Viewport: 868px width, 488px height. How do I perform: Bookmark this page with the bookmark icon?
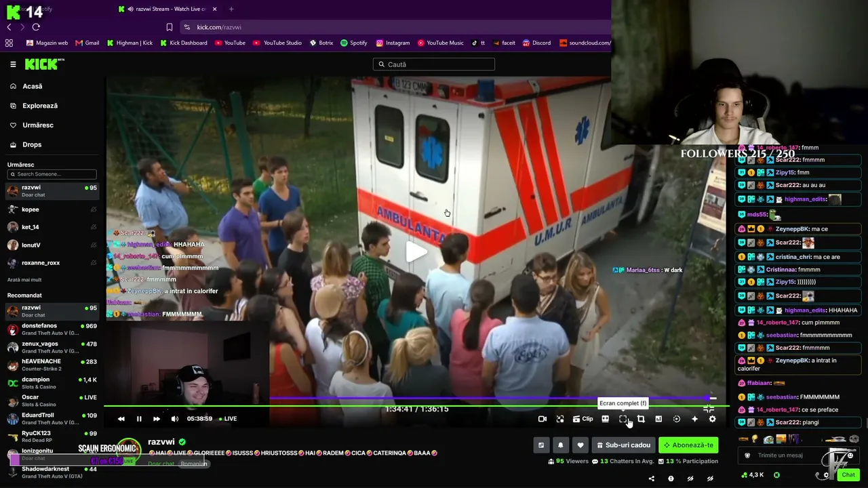170,27
